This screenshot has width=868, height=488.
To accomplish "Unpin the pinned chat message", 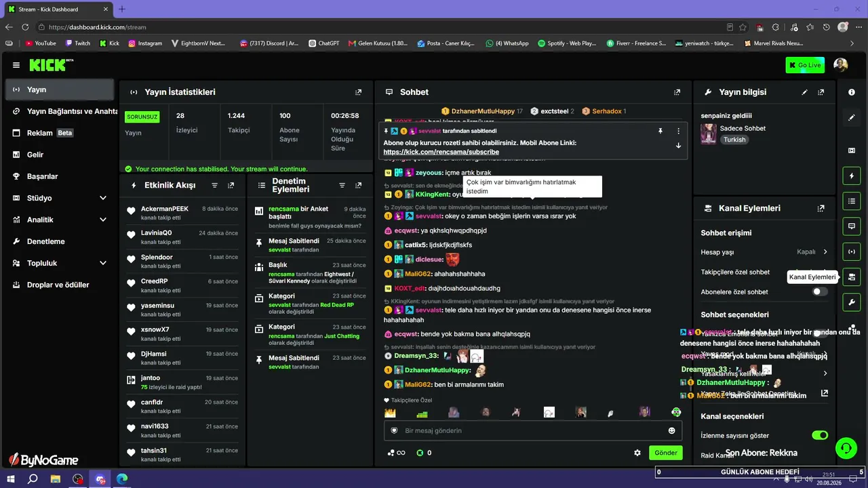I will tap(660, 131).
